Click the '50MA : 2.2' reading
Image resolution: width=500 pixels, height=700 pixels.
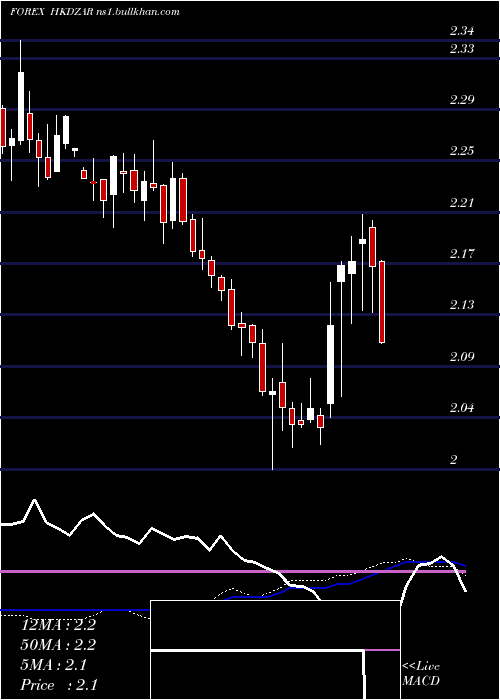[58, 645]
